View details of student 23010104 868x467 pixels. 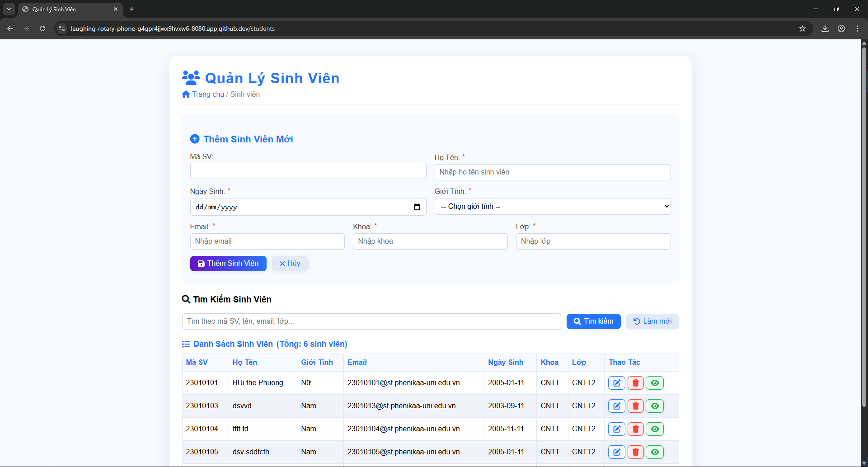coord(655,429)
